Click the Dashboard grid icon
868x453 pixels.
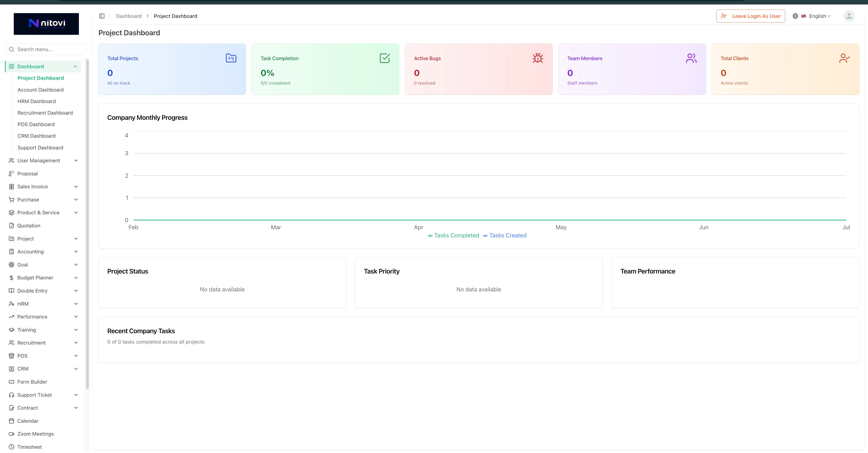pos(12,66)
